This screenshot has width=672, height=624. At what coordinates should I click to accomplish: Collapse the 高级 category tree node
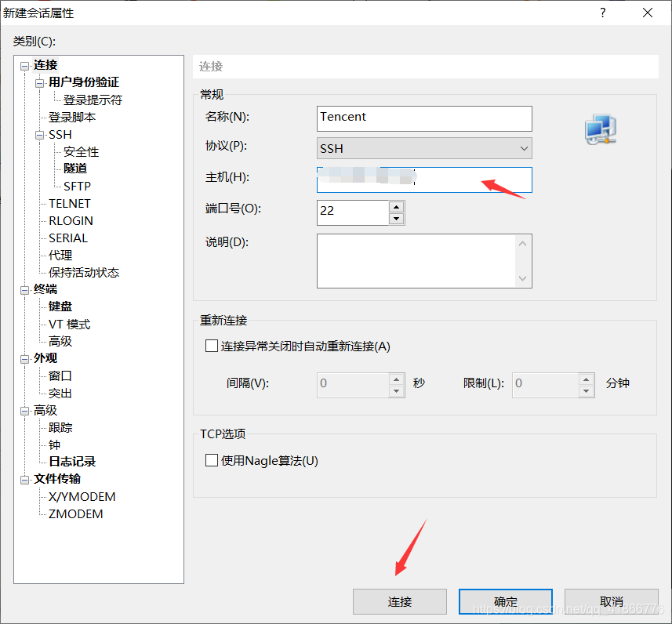point(25,411)
